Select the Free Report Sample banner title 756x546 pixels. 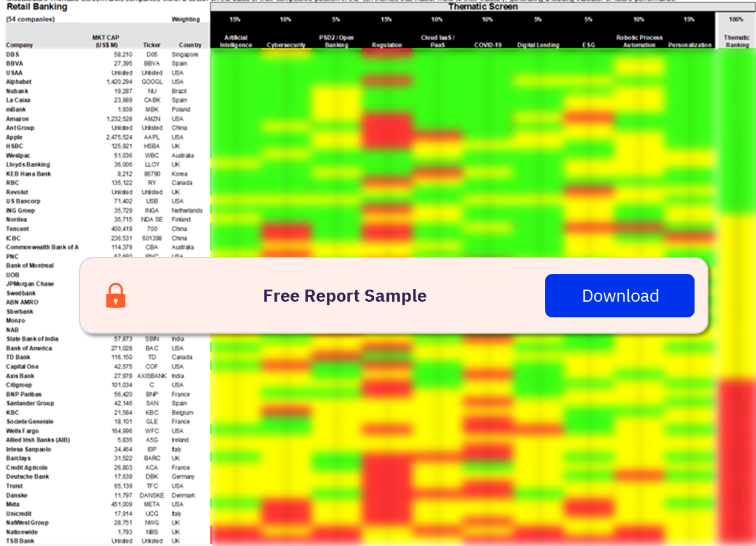pyautogui.click(x=345, y=296)
